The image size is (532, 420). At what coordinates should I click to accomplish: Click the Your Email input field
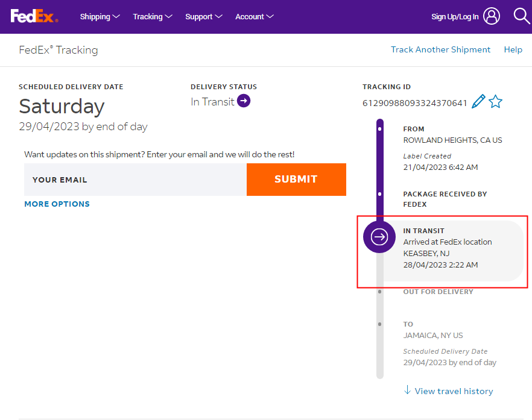[135, 180]
